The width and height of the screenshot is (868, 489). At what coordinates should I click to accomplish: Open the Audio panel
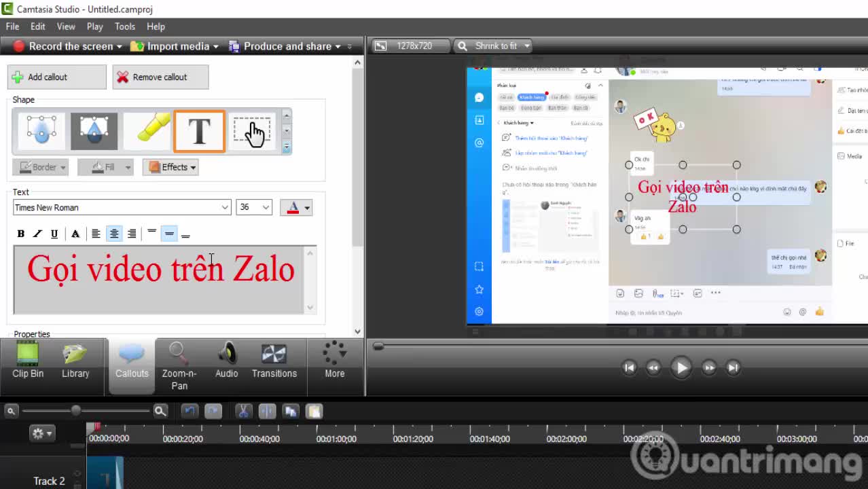point(227,361)
